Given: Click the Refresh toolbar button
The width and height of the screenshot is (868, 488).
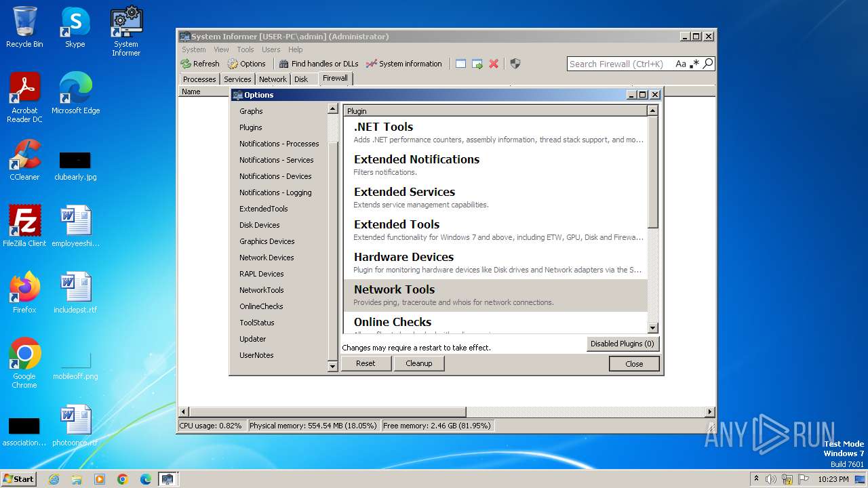Looking at the screenshot, I should coord(200,64).
